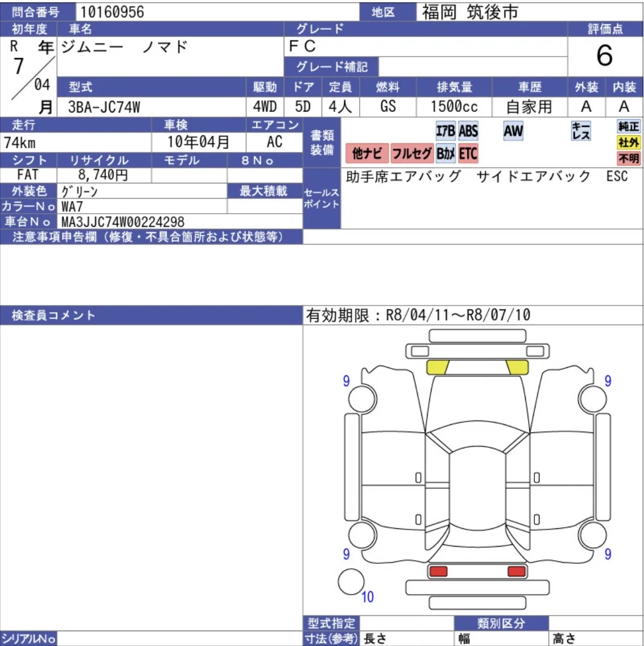Select the ETC equipment badge
The width and height of the screenshot is (644, 646).
pos(468,153)
